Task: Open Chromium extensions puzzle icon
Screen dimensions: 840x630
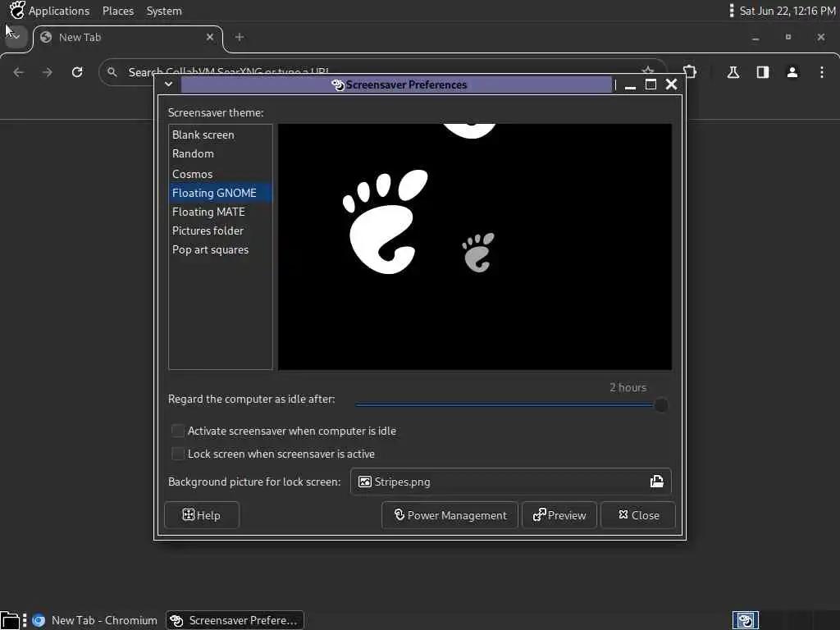Action: [690, 72]
